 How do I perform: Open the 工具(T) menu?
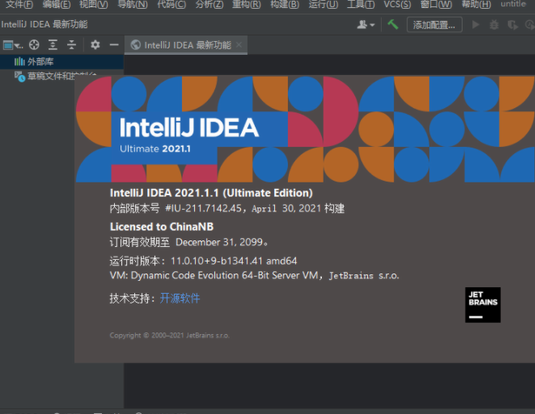point(361,4)
